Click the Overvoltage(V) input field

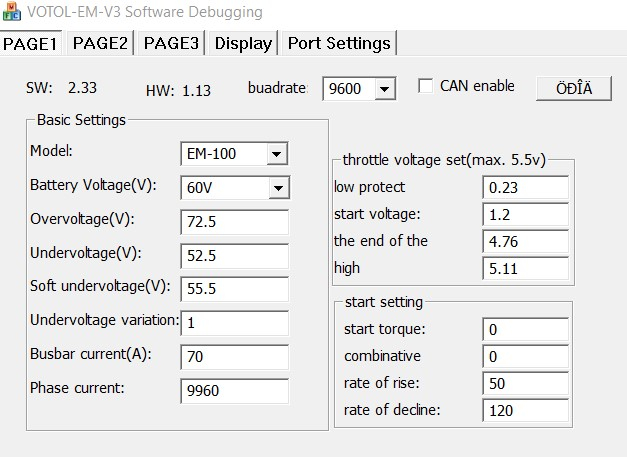tap(234, 222)
